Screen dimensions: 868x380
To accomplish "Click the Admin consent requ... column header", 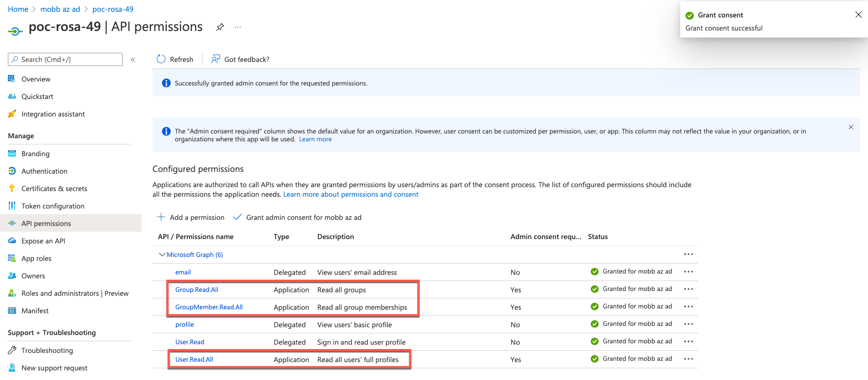I will (x=546, y=236).
